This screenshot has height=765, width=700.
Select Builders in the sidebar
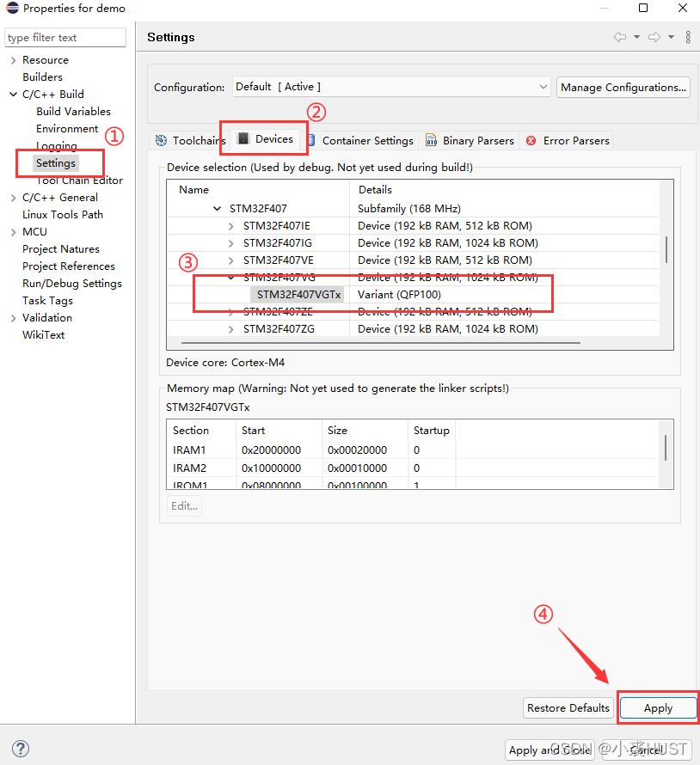point(42,77)
